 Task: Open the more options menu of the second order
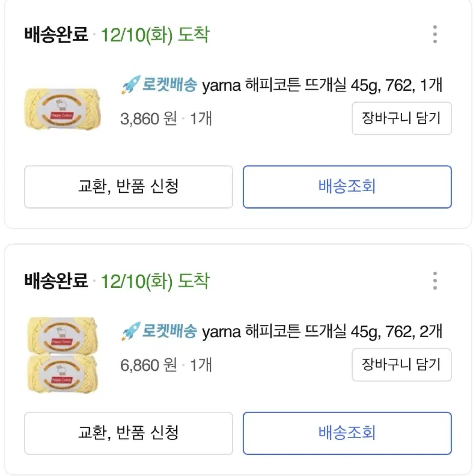(x=435, y=281)
